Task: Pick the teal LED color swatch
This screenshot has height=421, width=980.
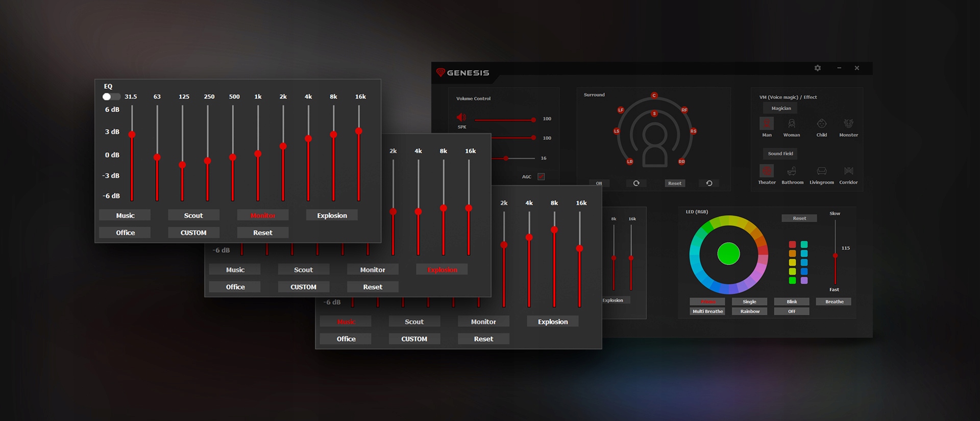Action: [x=804, y=245]
